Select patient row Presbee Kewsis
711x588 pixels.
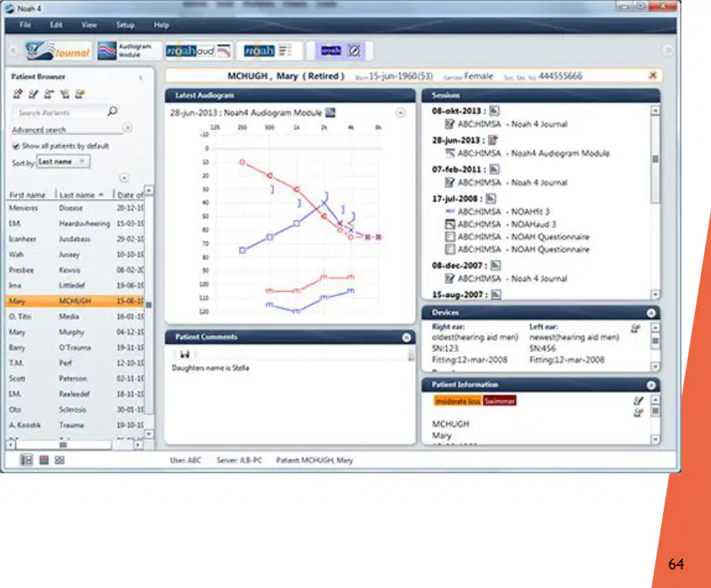75,270
